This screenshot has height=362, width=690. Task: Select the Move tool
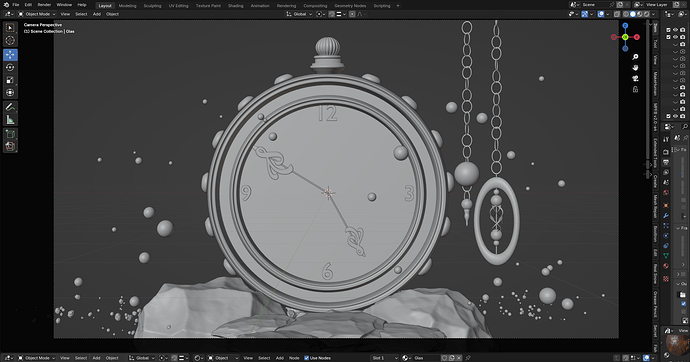(x=10, y=55)
